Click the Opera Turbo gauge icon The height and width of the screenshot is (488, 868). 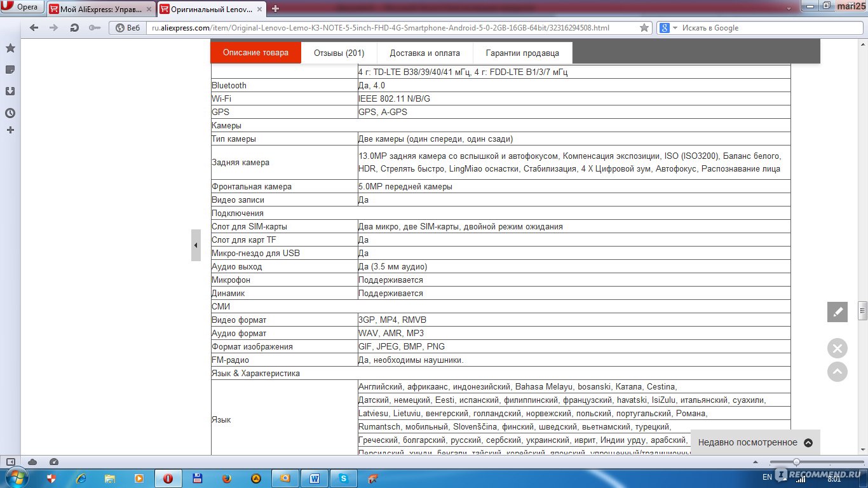click(x=53, y=462)
